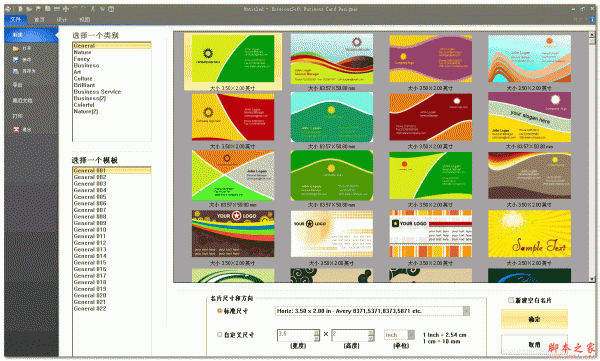
Task: Click the width input field showing 3.5
Action: point(295,335)
